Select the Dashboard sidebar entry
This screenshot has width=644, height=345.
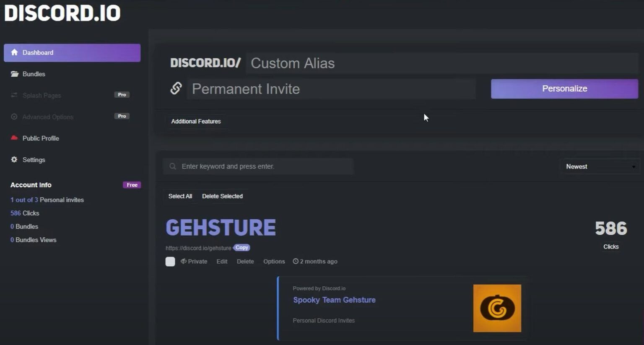(38, 52)
